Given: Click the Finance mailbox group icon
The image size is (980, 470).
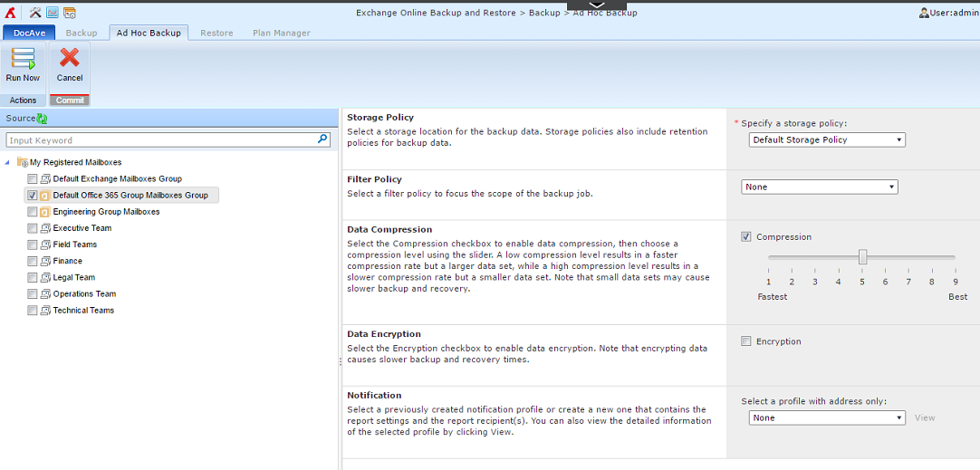Looking at the screenshot, I should coord(45,261).
